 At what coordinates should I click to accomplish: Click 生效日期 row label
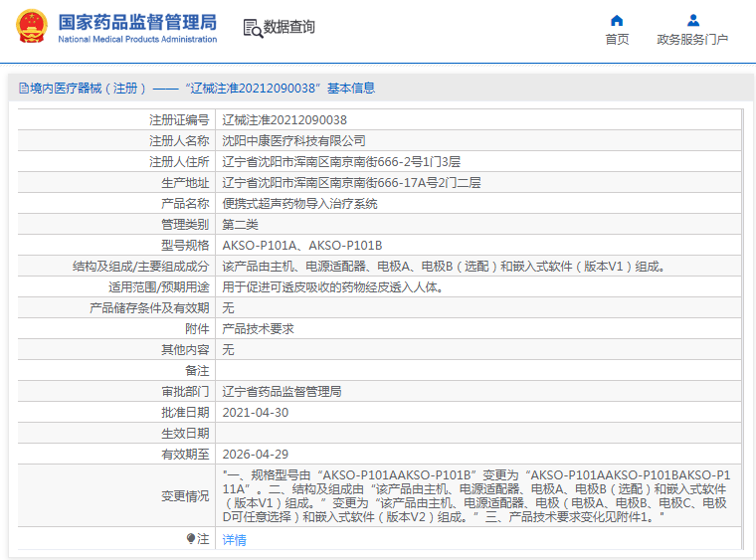185,434
